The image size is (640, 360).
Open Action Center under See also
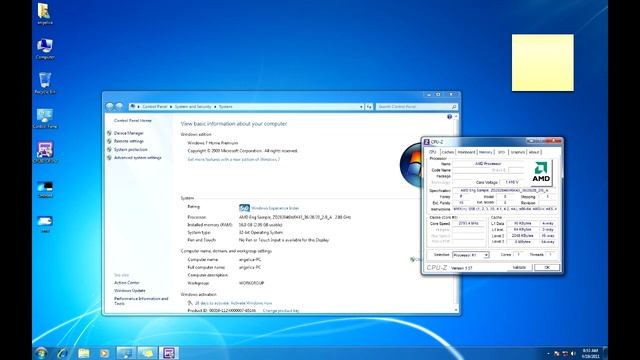127,282
